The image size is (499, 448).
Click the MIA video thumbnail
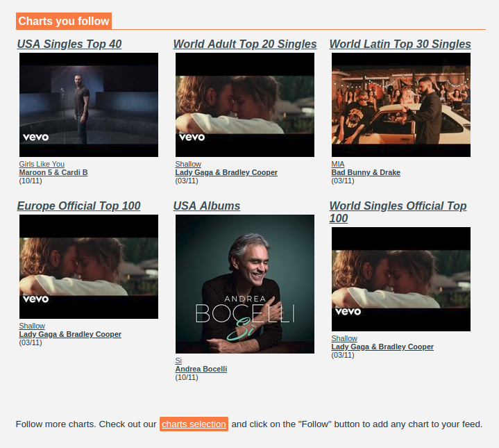(x=401, y=105)
